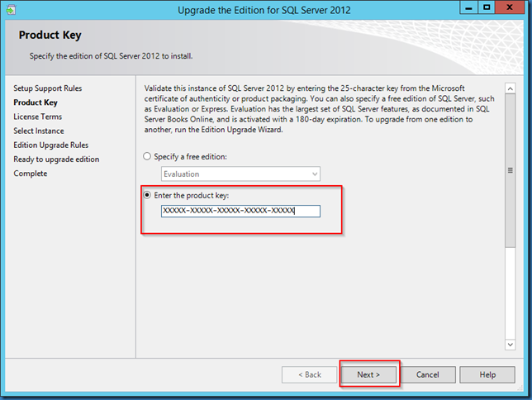Close the upgrade wizard window
This screenshot has height=400, width=532.
pos(510,7)
